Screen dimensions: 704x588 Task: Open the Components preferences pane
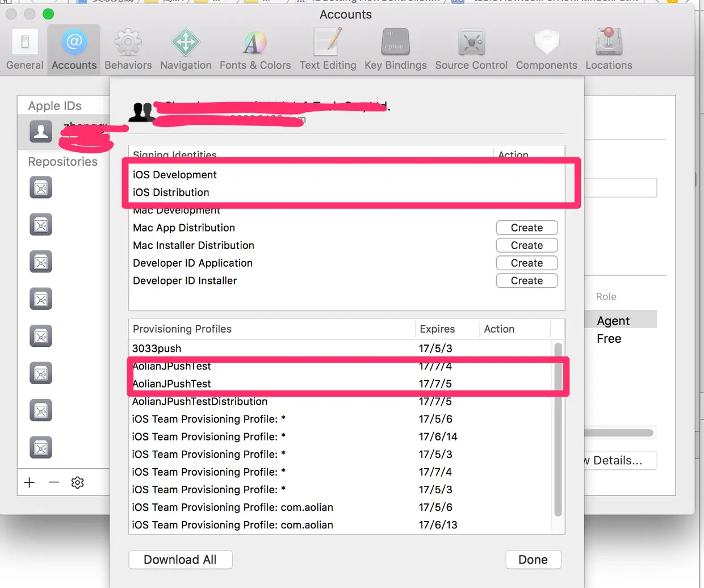(x=546, y=49)
